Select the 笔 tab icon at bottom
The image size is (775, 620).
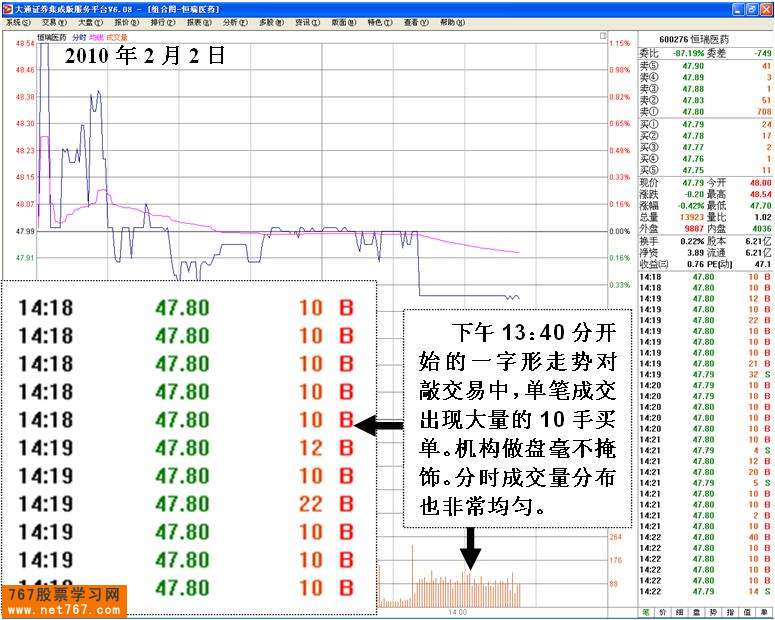pos(647,612)
